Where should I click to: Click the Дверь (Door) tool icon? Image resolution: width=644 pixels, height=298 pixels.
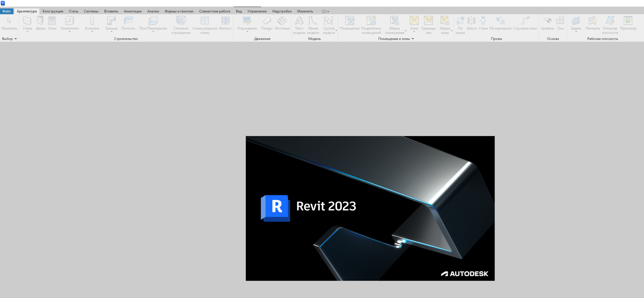40,21
